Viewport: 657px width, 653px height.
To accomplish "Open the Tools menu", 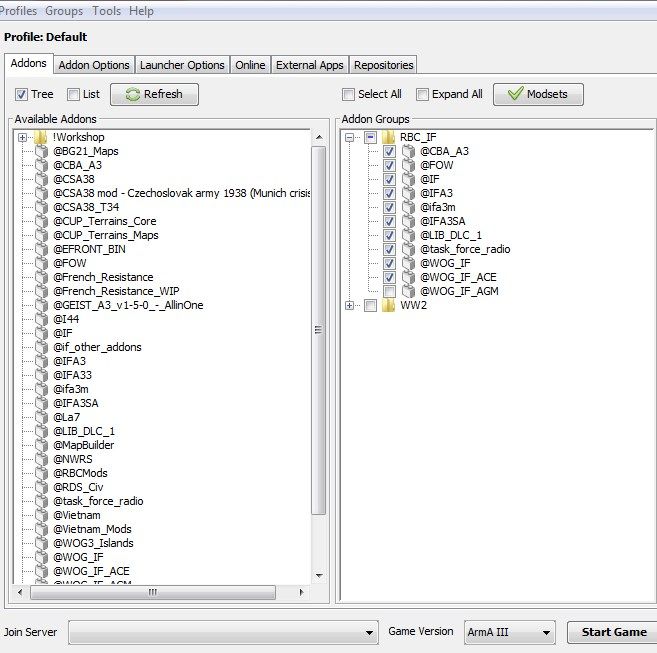I will (106, 11).
